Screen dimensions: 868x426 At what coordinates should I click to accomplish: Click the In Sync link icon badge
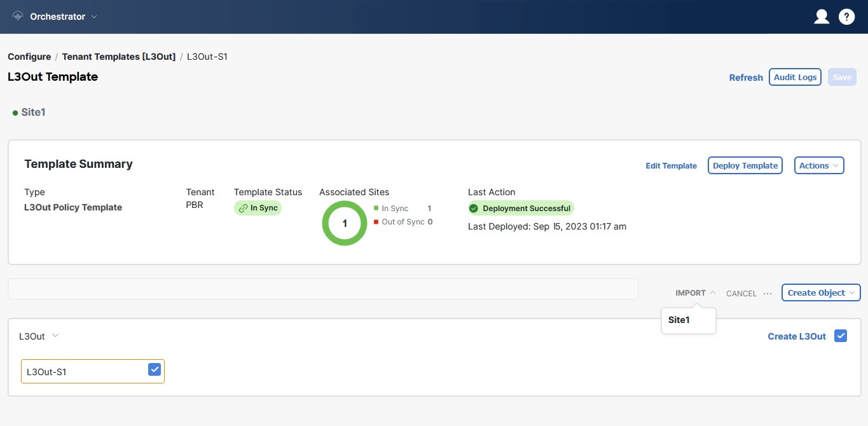pyautogui.click(x=258, y=208)
